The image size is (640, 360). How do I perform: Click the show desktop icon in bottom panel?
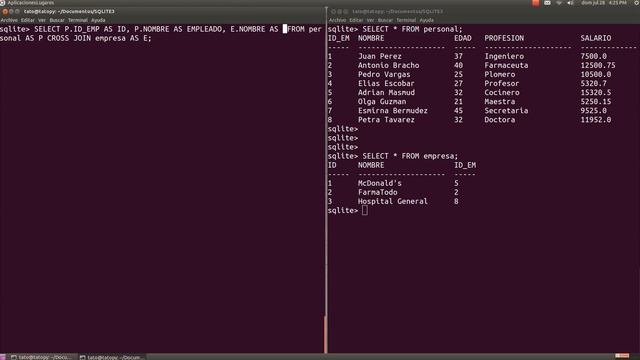coord(3,357)
